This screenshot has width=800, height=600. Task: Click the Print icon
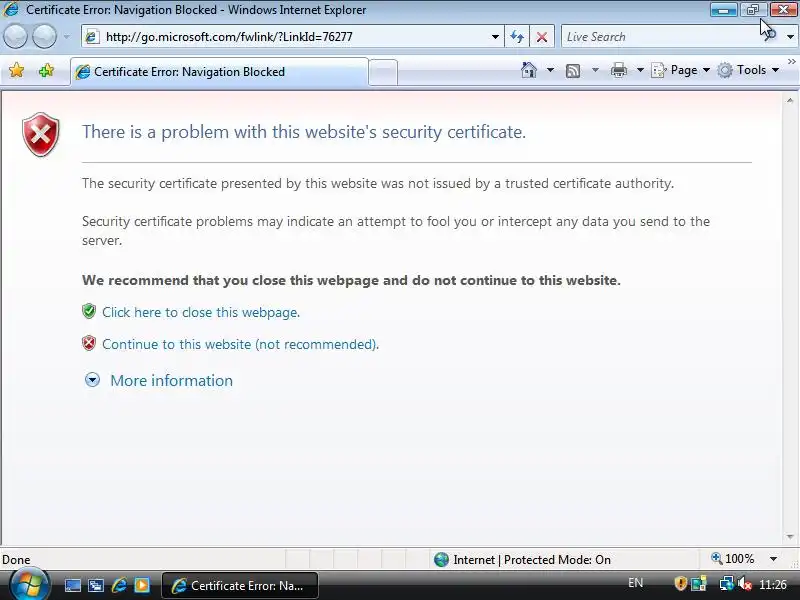click(x=618, y=70)
